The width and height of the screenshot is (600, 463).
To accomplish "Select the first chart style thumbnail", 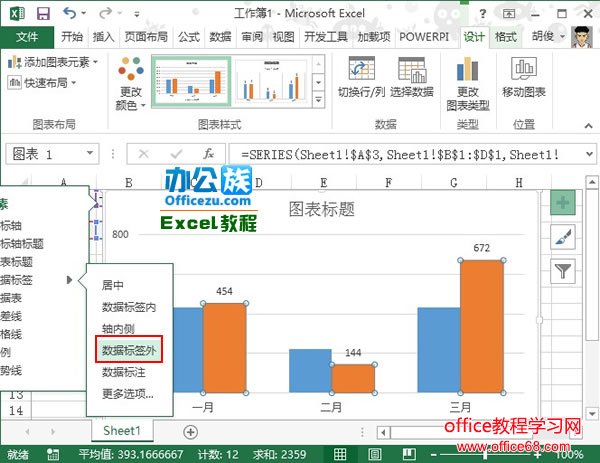I will [x=191, y=81].
